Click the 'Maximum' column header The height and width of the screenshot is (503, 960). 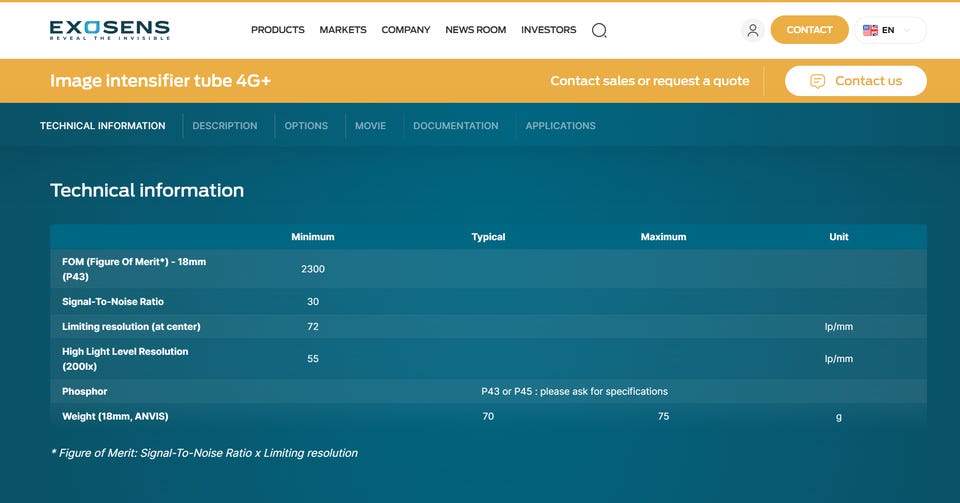[663, 237]
